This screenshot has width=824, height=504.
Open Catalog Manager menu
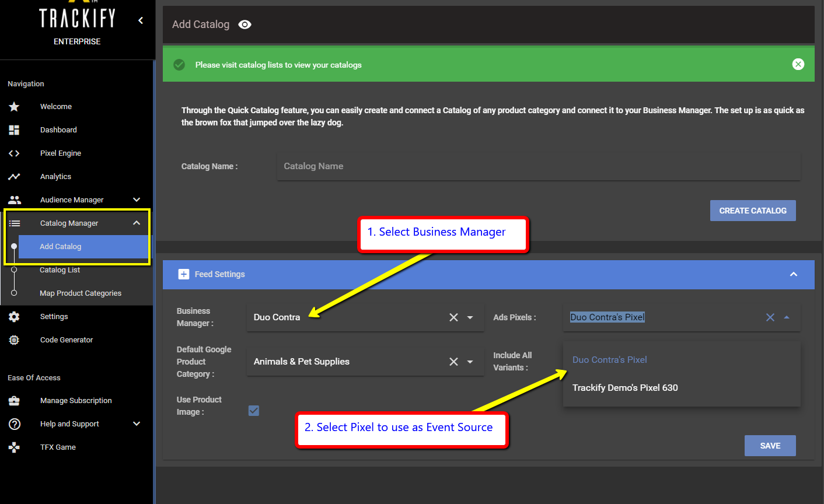coord(69,223)
